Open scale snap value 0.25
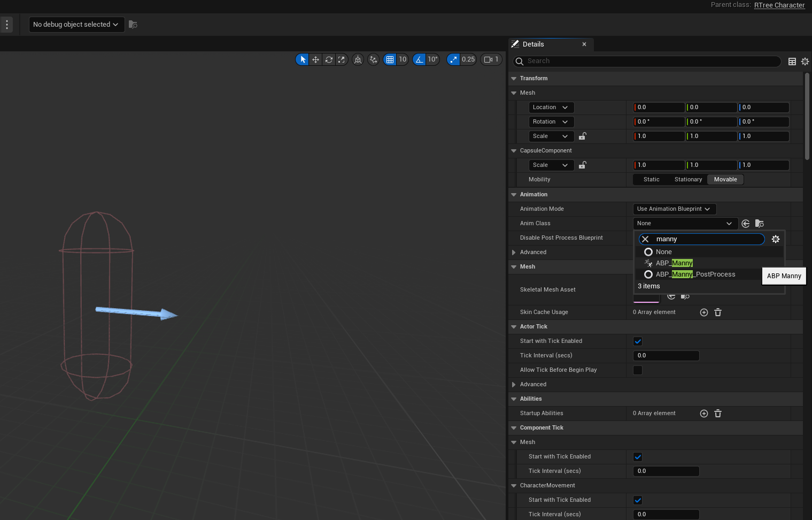812x520 pixels. point(468,59)
